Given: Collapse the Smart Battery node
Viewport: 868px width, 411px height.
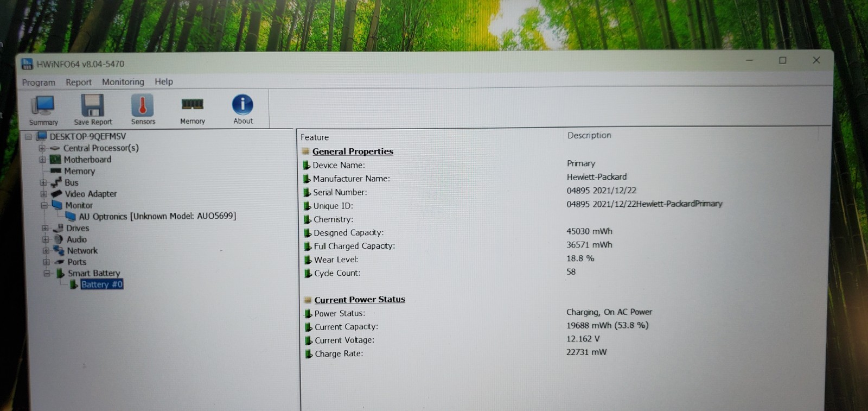Looking at the screenshot, I should click(x=47, y=273).
